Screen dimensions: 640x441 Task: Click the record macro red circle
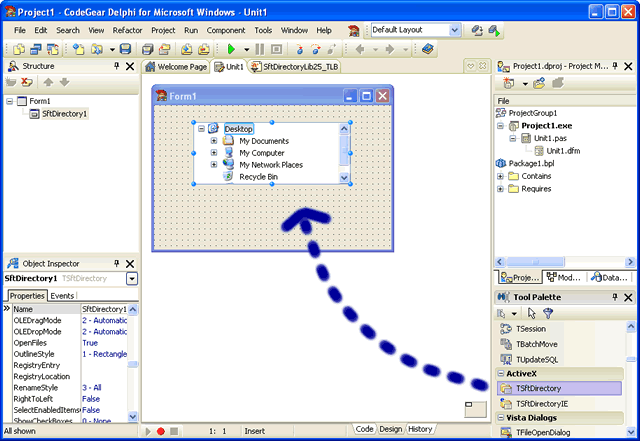click(x=161, y=431)
